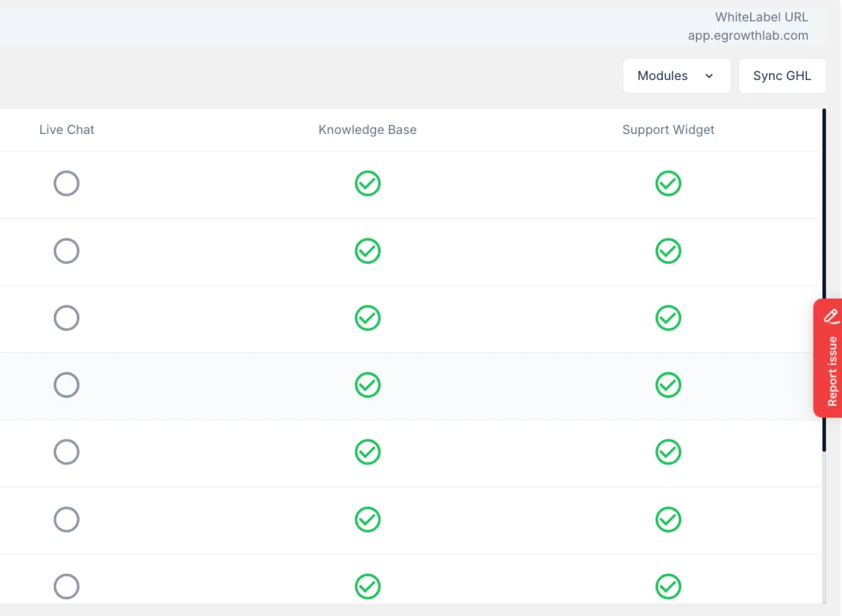Viewport: 842px width, 616px height.
Task: Enable Live Chat in the third row
Action: click(x=67, y=318)
